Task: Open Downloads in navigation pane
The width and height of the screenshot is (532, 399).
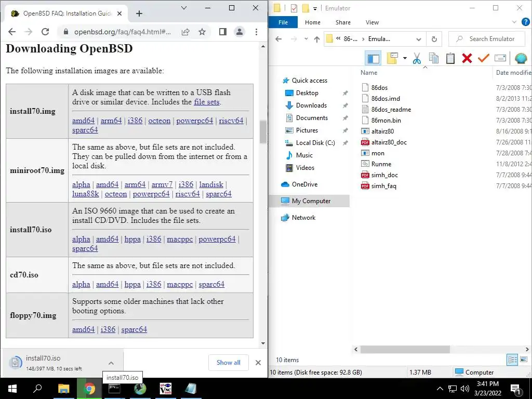Action: (311, 105)
